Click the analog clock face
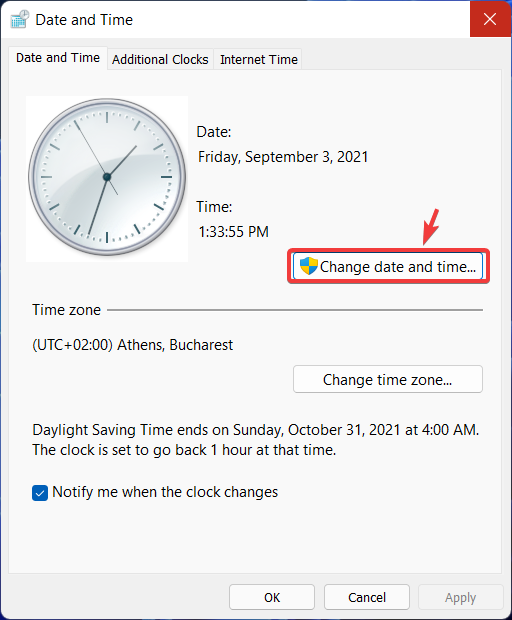512x620 pixels. pyautogui.click(x=107, y=177)
